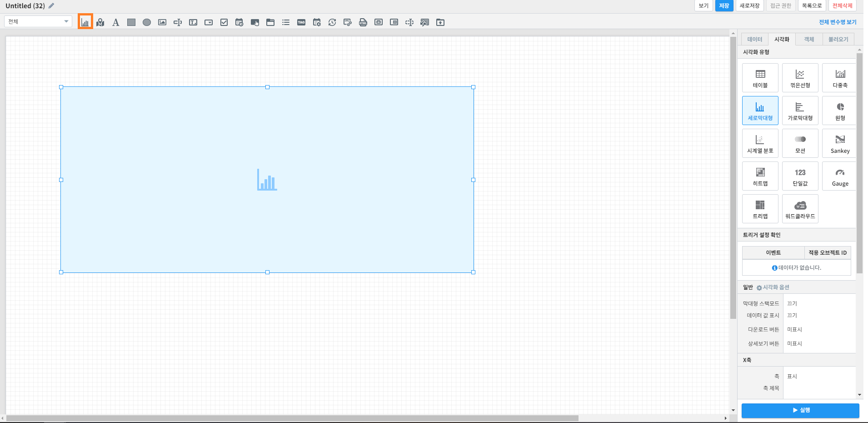This screenshot has height=423, width=868.
Task: Click the 새로저장 button
Action: (750, 5)
